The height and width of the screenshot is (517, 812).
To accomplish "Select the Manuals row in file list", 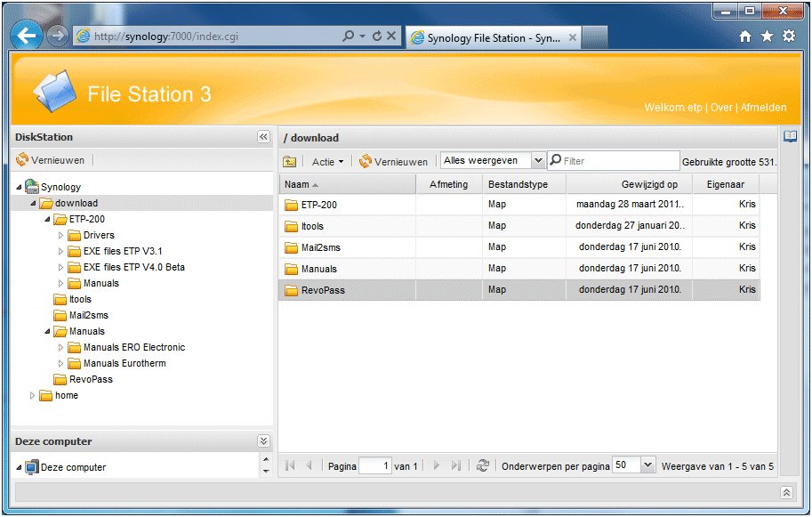I will [519, 269].
